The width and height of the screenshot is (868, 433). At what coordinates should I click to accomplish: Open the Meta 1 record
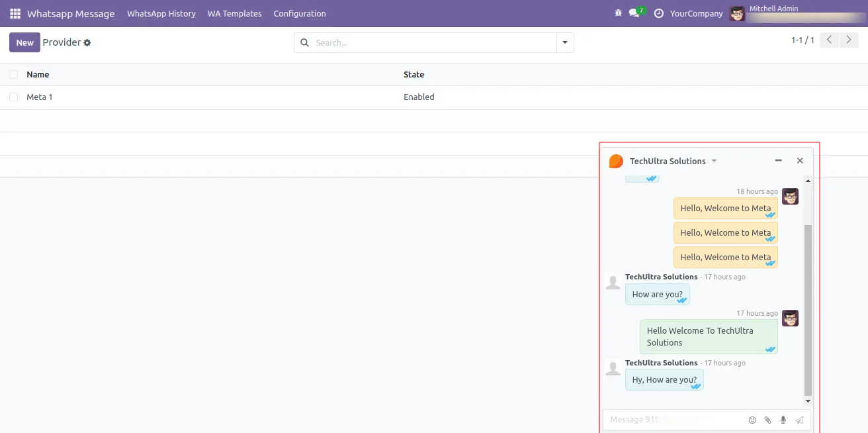[40, 97]
